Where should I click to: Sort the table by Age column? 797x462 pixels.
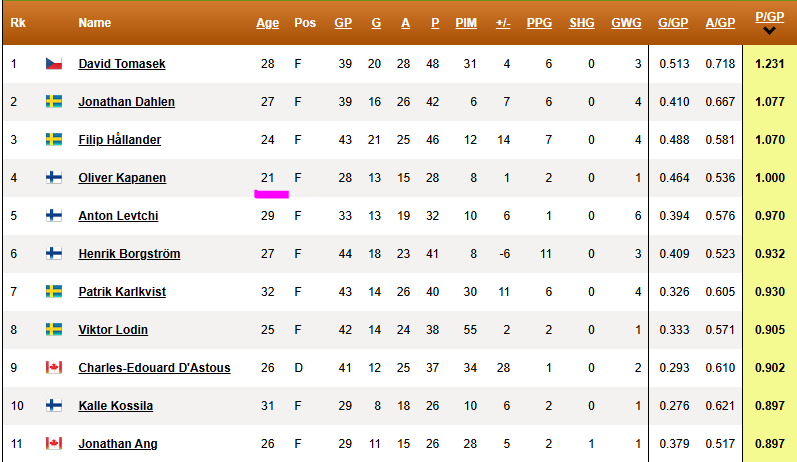click(x=267, y=23)
